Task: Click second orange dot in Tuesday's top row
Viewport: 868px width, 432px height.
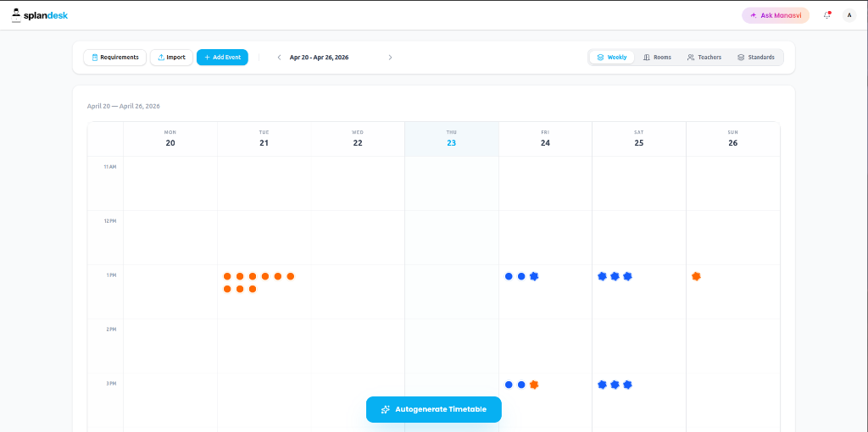Action: (x=240, y=276)
